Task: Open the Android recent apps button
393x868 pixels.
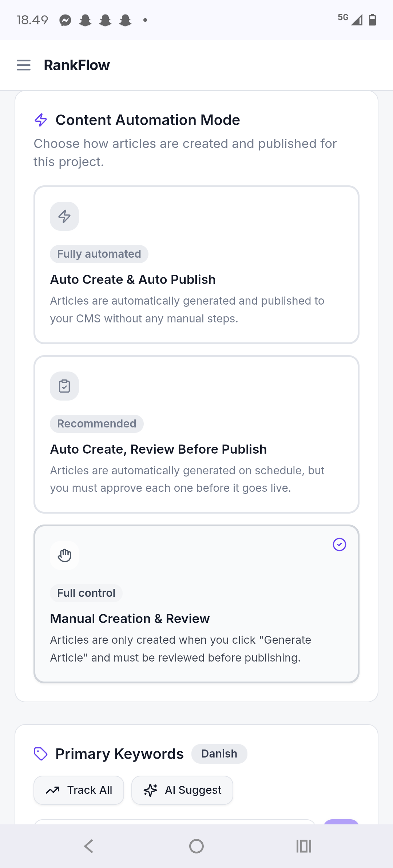Action: [303, 846]
